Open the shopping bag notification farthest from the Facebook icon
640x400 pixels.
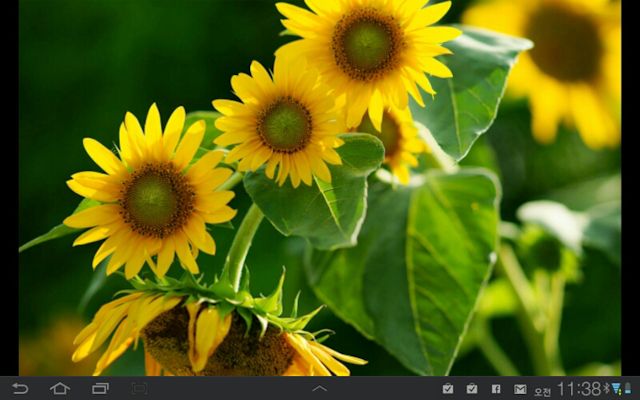[x=448, y=389]
